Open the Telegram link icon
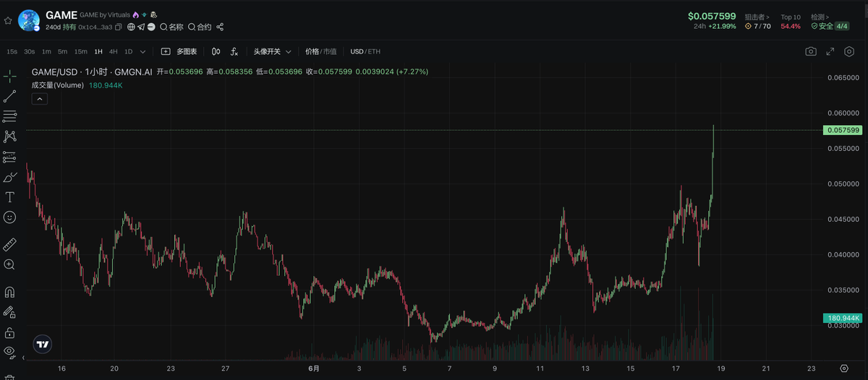 pyautogui.click(x=142, y=27)
